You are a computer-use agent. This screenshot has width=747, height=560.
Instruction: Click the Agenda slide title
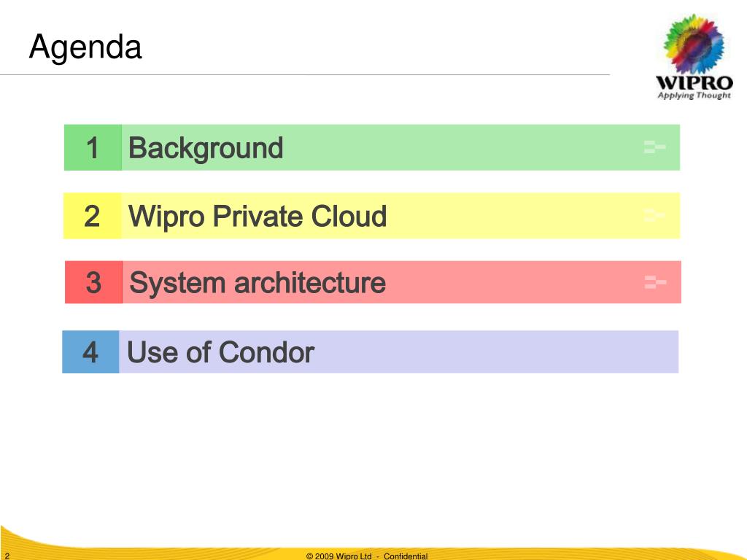click(x=85, y=47)
